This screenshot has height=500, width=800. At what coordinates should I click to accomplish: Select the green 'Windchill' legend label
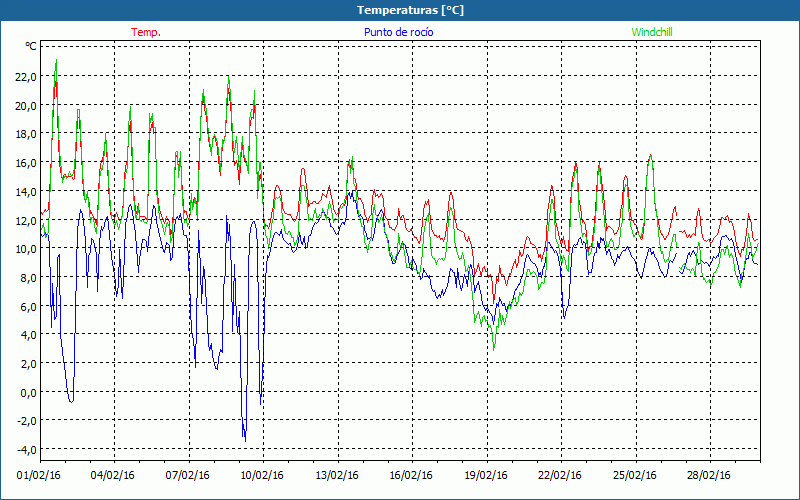click(652, 32)
